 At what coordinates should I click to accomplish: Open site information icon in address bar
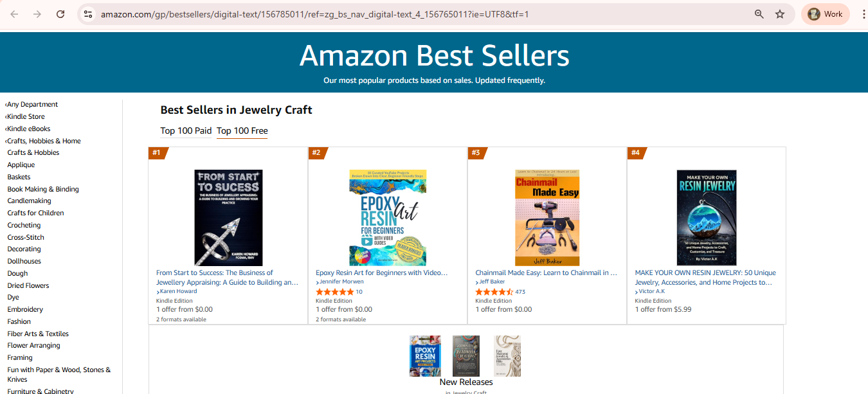click(88, 14)
